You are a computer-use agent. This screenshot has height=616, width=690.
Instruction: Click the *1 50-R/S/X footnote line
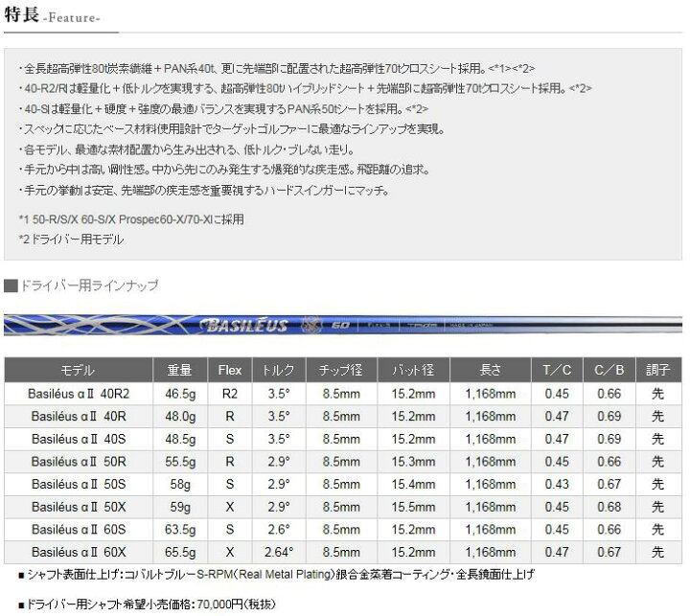coord(131,219)
